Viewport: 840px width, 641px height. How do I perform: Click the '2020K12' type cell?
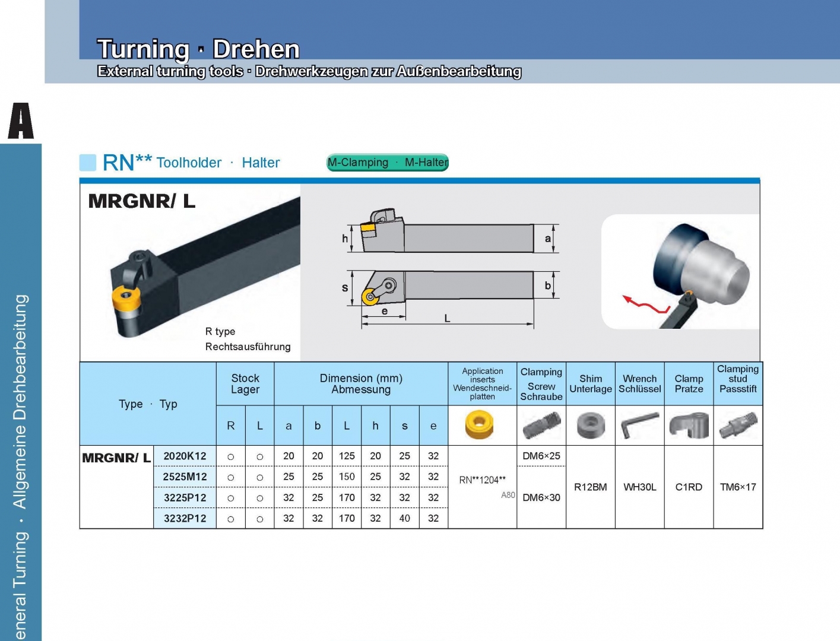click(185, 456)
